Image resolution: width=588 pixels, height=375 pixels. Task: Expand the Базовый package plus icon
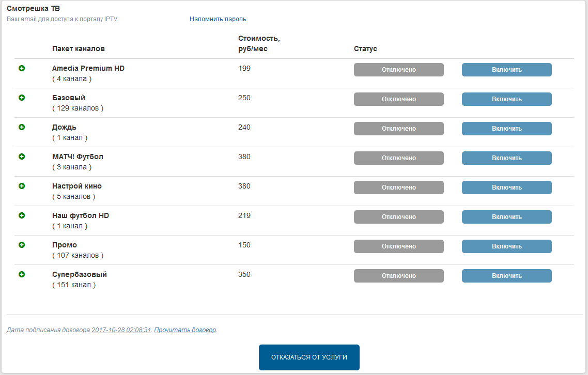tap(22, 98)
